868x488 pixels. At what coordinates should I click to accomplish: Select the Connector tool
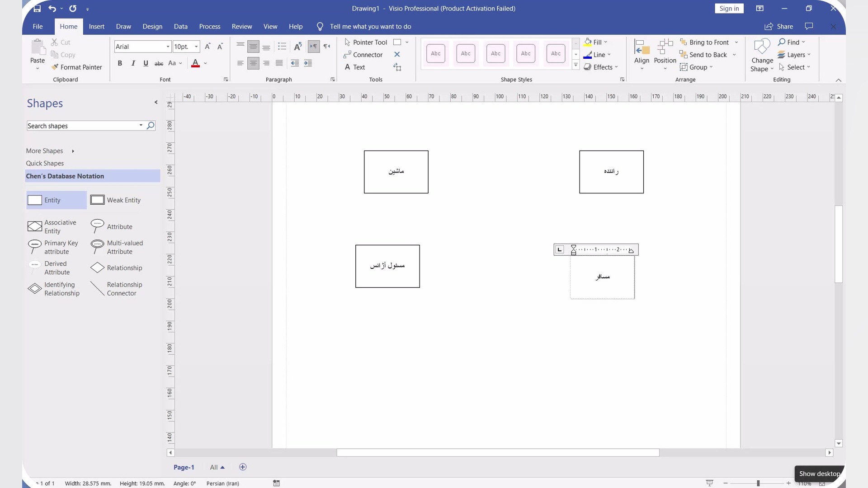coord(363,55)
